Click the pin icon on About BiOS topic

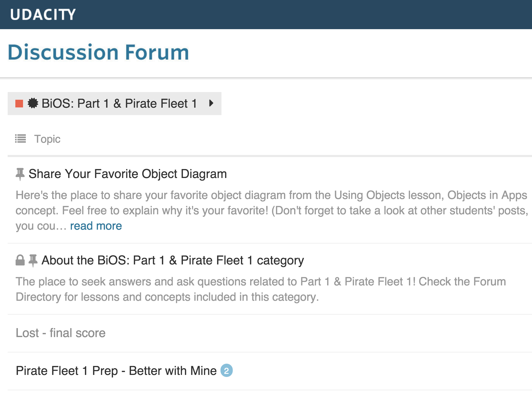(x=33, y=260)
